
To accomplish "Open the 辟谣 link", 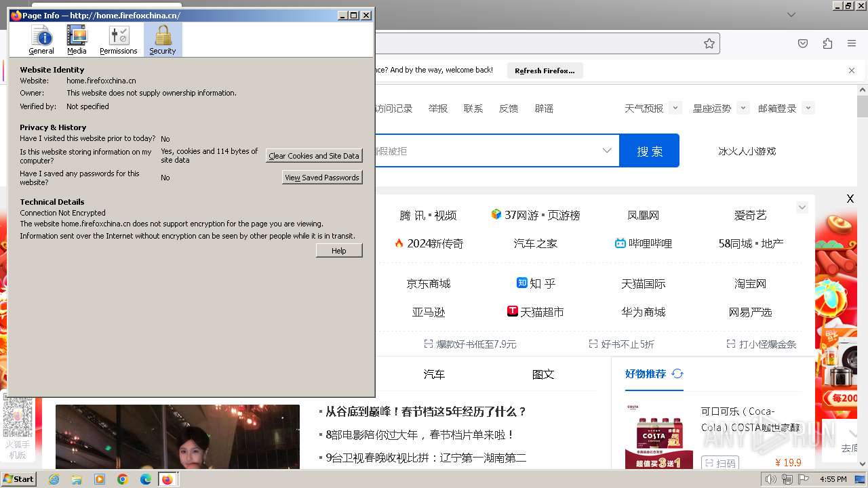I will point(544,108).
